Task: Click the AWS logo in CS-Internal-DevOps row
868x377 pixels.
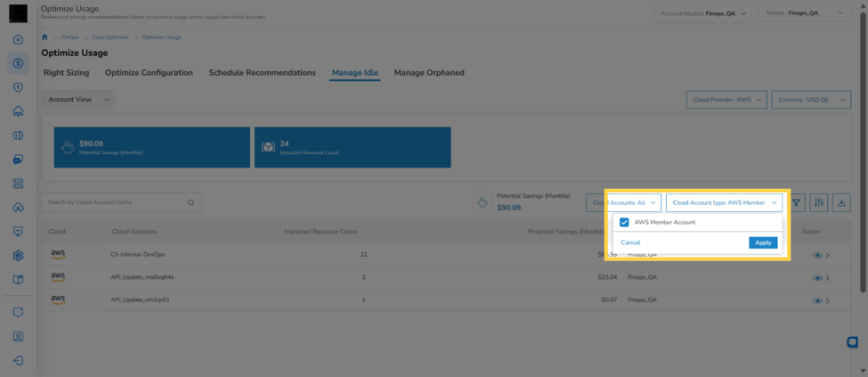Action: [x=58, y=254]
